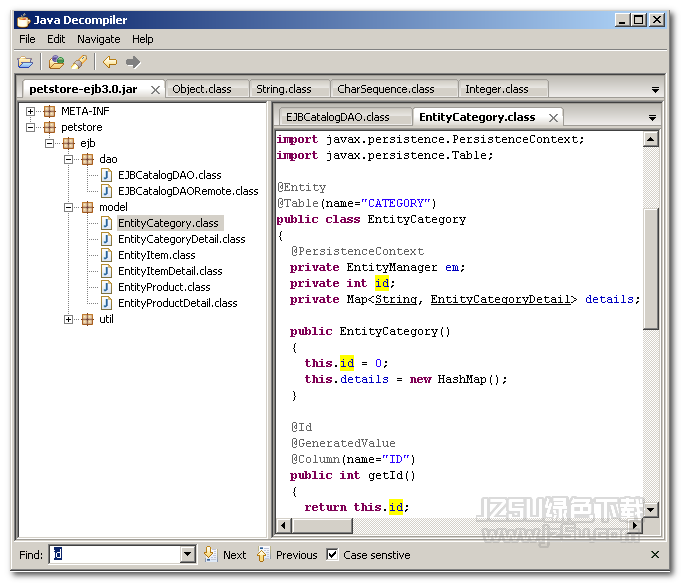This screenshot has width=681, height=583.
Task: Select EntityProductDetail.class in the tree
Action: pyautogui.click(x=178, y=303)
